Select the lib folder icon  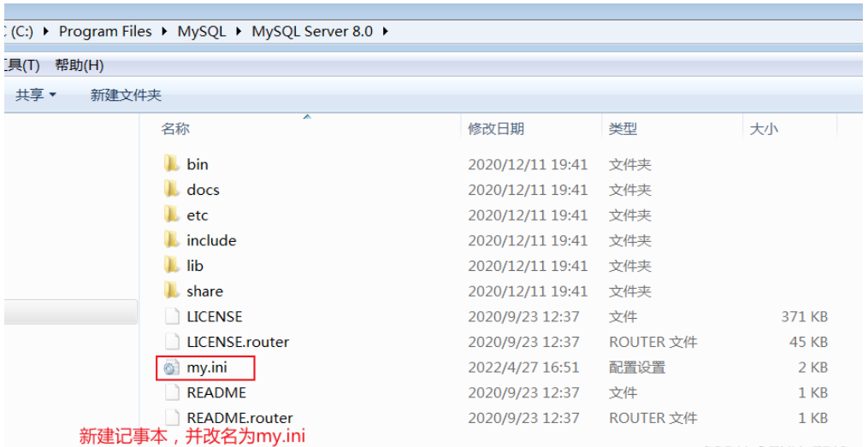(172, 266)
